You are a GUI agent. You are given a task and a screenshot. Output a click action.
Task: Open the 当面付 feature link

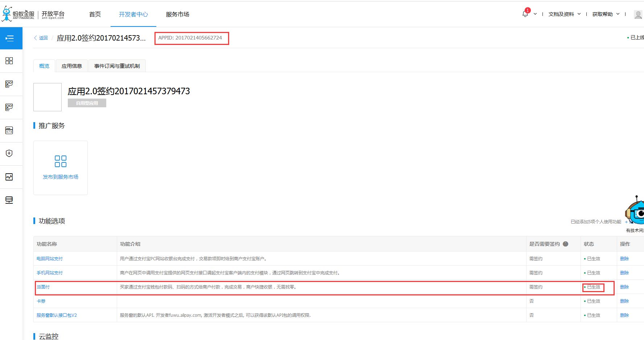pyautogui.click(x=43, y=287)
